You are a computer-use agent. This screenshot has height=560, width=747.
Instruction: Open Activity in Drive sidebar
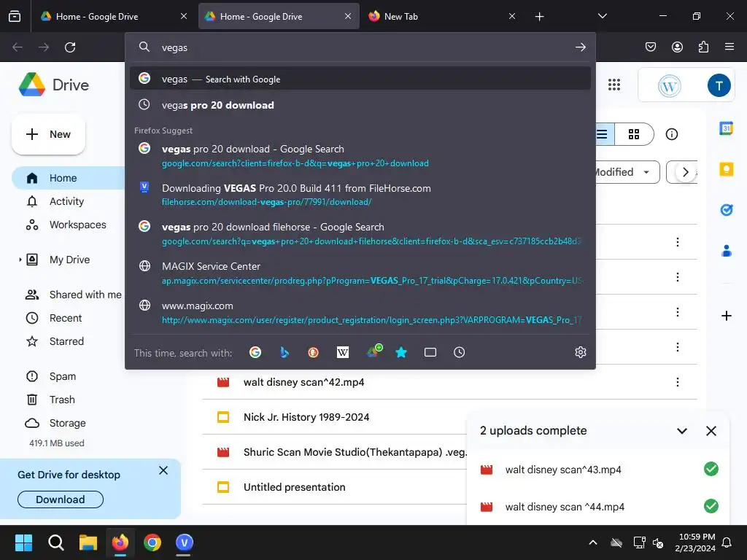click(66, 201)
